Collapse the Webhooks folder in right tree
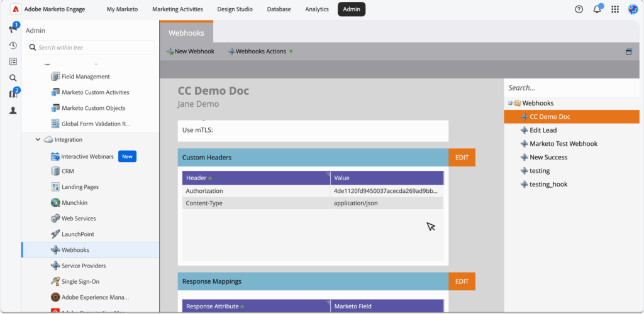Viewport: 644px width, 314px height. 510,103
